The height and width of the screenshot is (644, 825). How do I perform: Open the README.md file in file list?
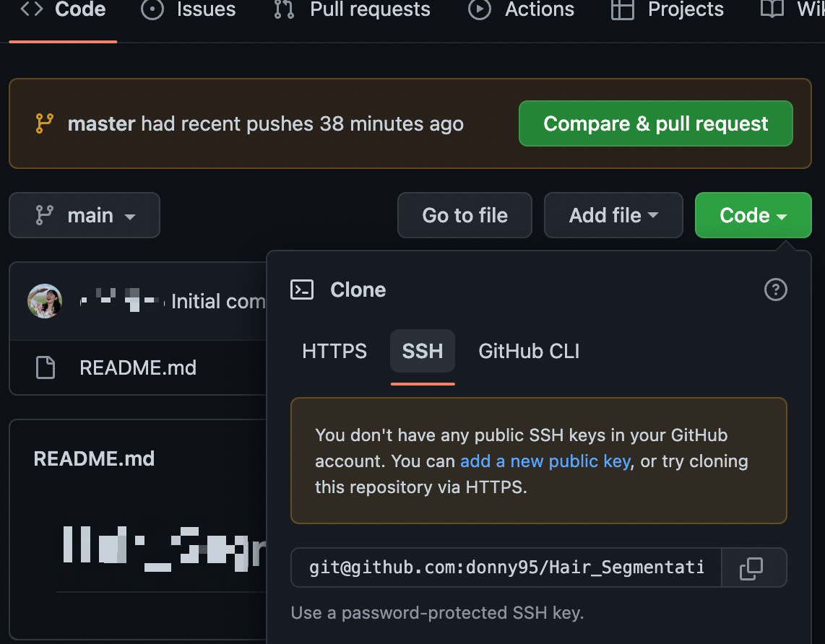[x=138, y=367]
